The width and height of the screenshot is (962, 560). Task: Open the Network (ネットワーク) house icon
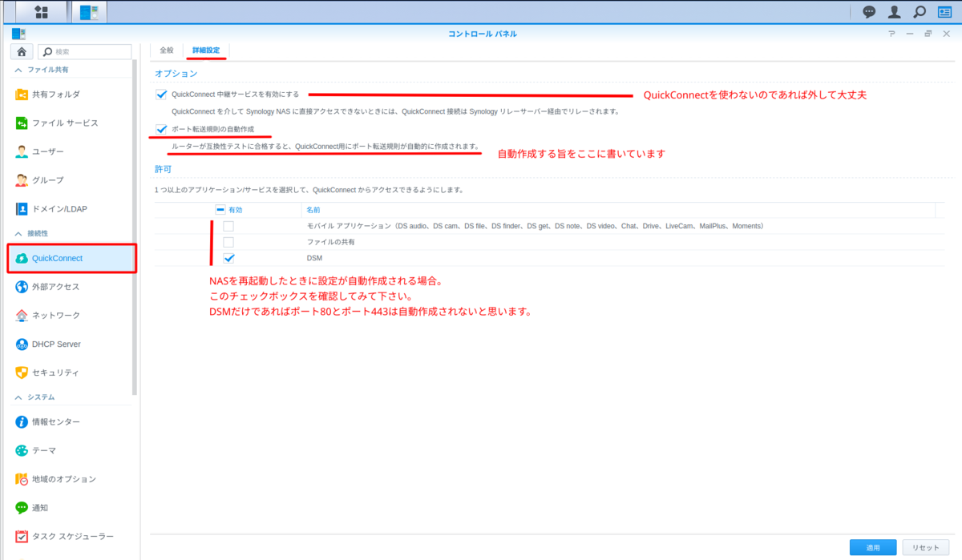click(22, 316)
